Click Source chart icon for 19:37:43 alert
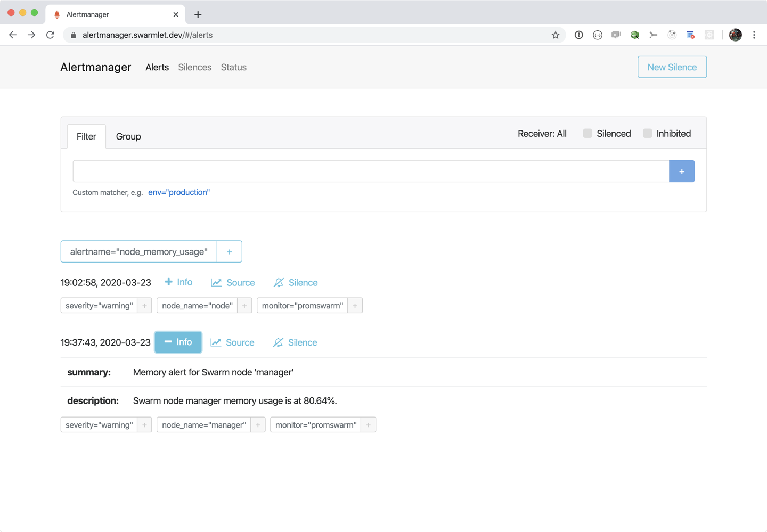The image size is (767, 532). coord(216,342)
